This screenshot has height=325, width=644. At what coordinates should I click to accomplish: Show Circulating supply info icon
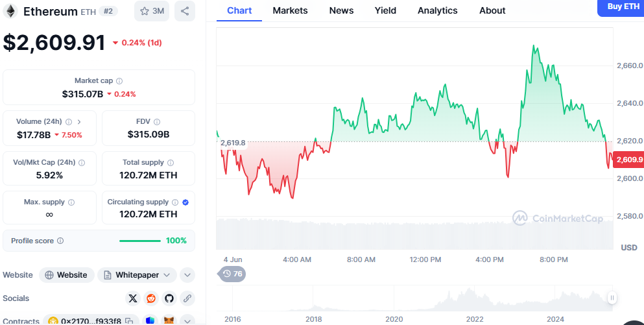click(x=175, y=202)
